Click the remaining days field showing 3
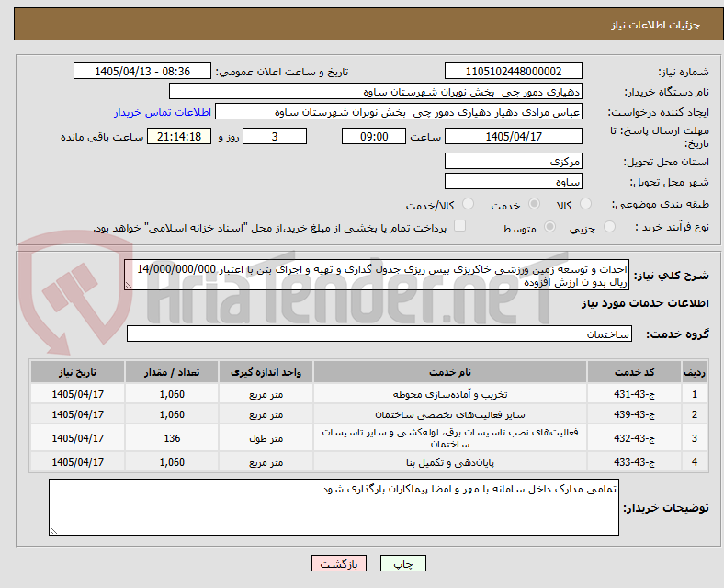The image size is (724, 588). tap(275, 136)
